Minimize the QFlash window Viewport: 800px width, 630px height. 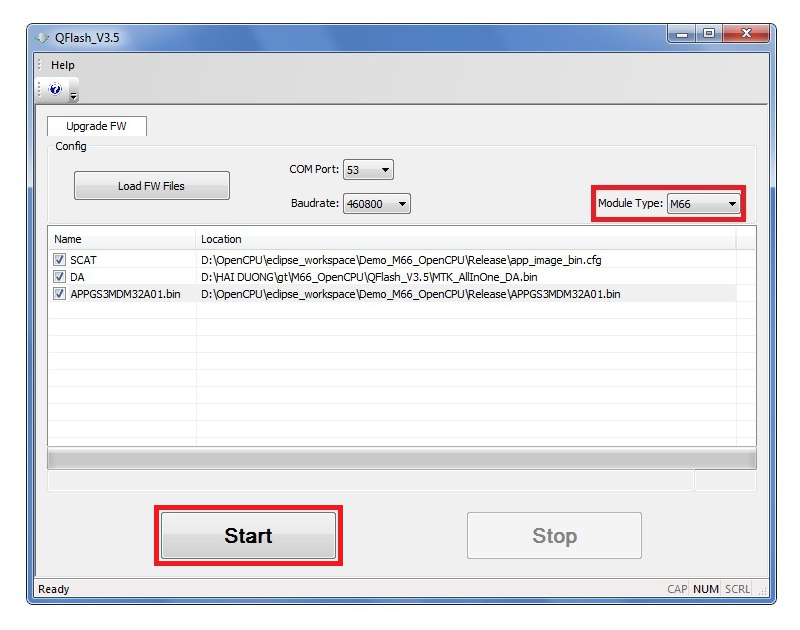pyautogui.click(x=682, y=34)
